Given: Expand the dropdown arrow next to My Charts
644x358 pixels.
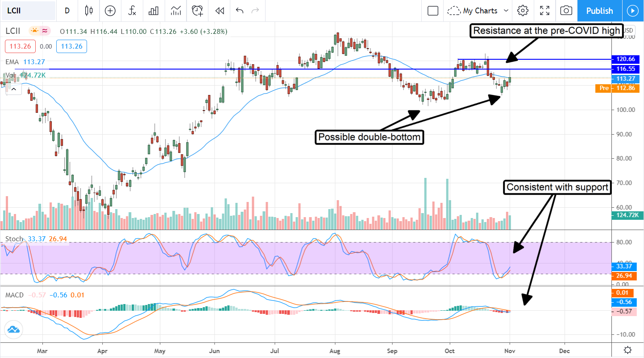Looking at the screenshot, I should tap(506, 11).
